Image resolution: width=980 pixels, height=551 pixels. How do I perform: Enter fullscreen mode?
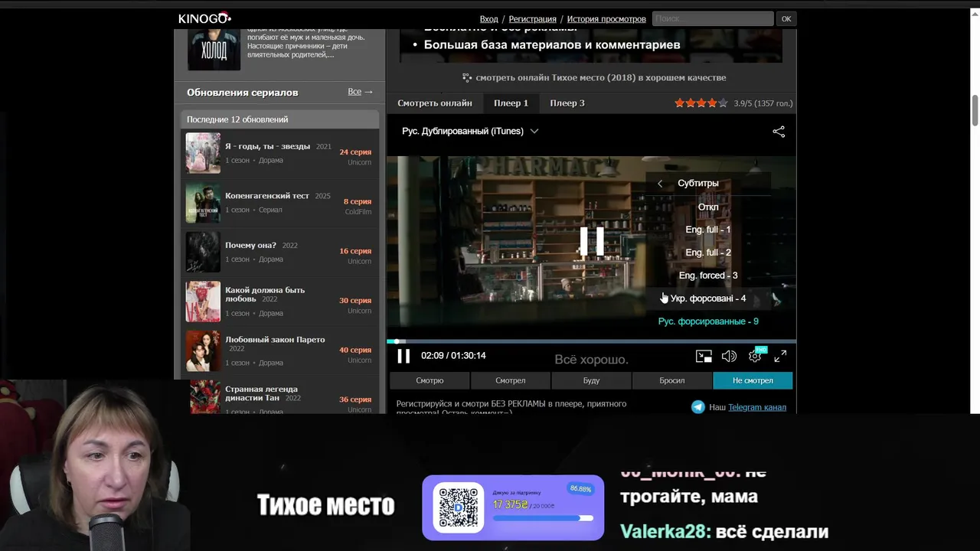780,356
